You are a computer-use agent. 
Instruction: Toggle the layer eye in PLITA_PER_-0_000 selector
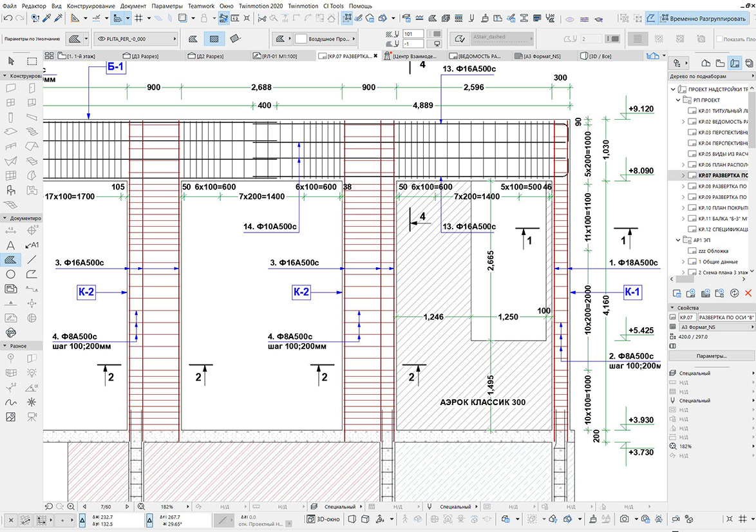pos(101,39)
